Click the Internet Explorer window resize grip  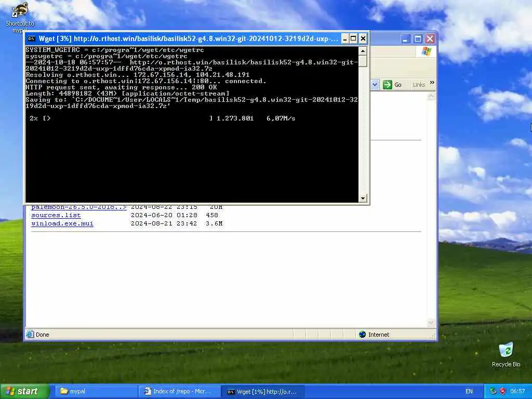pyautogui.click(x=433, y=336)
